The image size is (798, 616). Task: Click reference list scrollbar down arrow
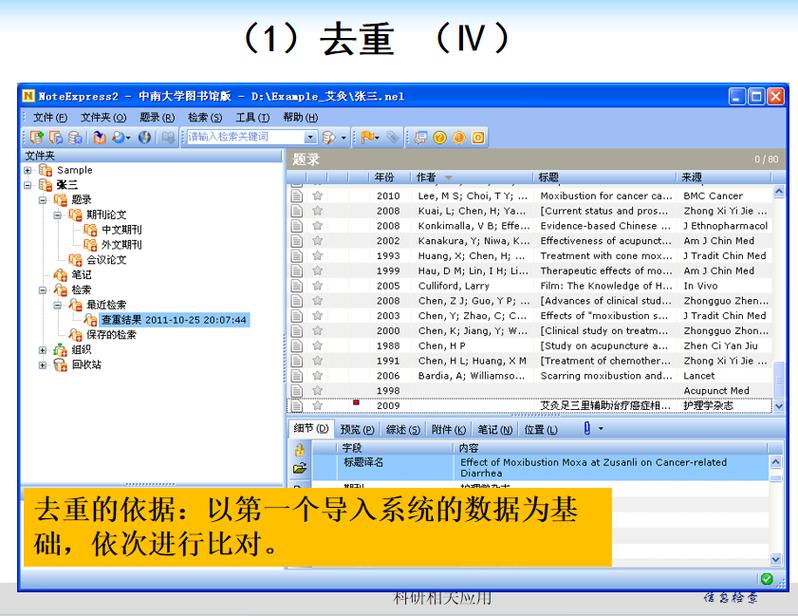pyautogui.click(x=778, y=406)
